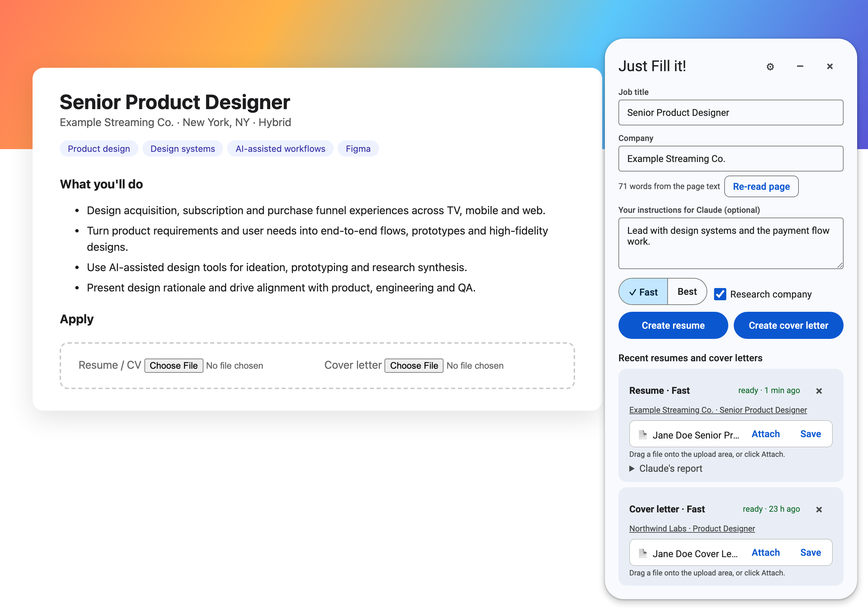
Task: Click the Senior Product Designer page heading
Action: tap(175, 102)
